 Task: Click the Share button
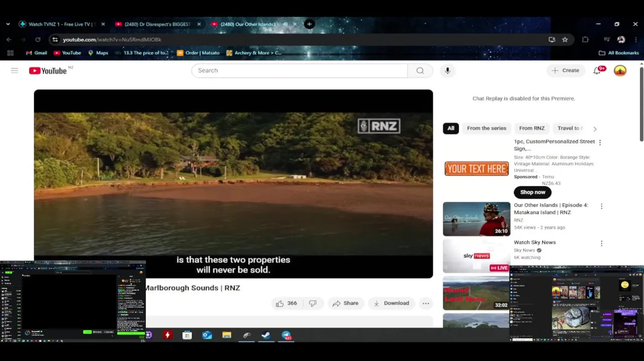tap(345, 303)
